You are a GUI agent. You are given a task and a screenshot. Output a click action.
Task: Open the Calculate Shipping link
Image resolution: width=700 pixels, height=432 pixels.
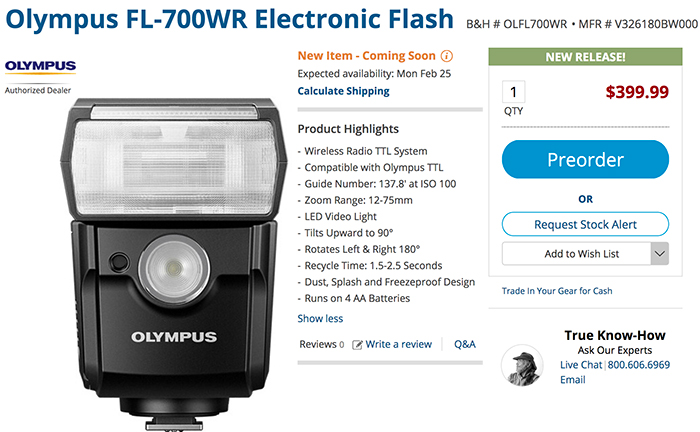(x=345, y=92)
